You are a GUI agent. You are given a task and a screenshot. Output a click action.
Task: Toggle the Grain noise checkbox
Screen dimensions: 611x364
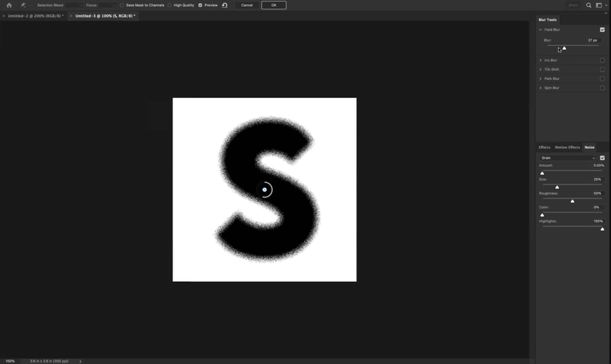(x=602, y=158)
